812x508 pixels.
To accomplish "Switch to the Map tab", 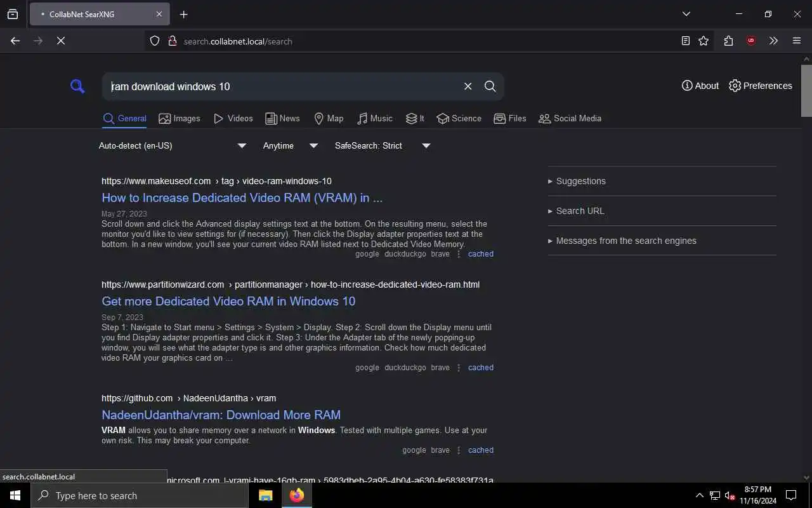I will pyautogui.click(x=329, y=118).
